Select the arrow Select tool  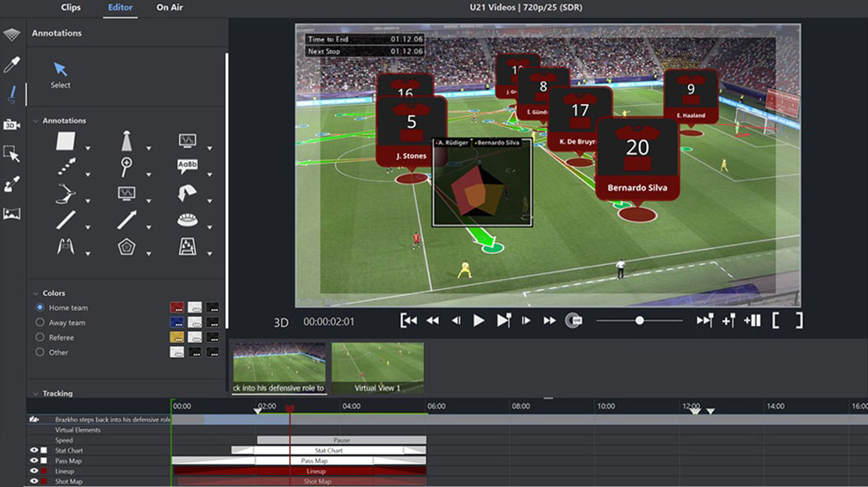(x=60, y=71)
